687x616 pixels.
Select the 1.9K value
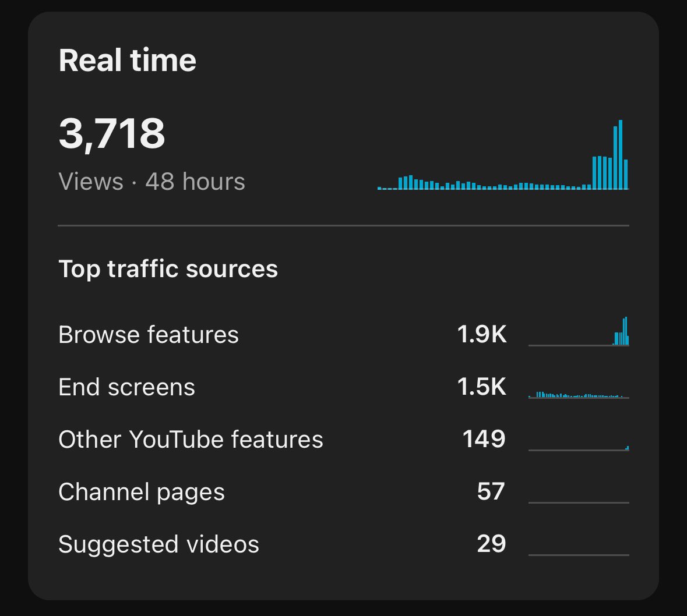point(481,334)
